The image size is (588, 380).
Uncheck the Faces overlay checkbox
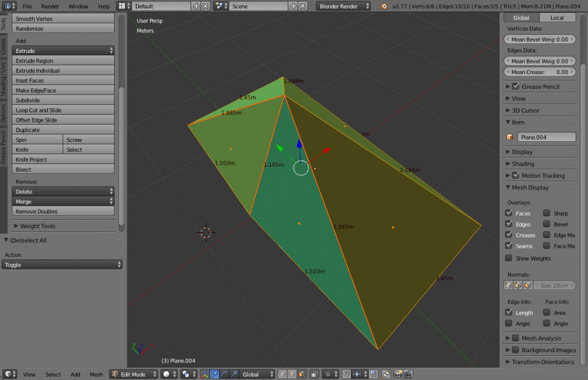pyautogui.click(x=509, y=214)
